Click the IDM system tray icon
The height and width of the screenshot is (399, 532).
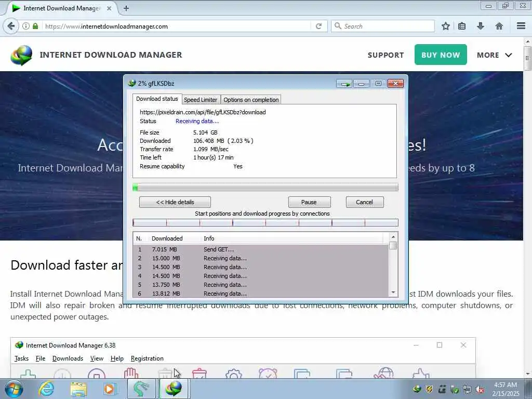click(x=417, y=389)
